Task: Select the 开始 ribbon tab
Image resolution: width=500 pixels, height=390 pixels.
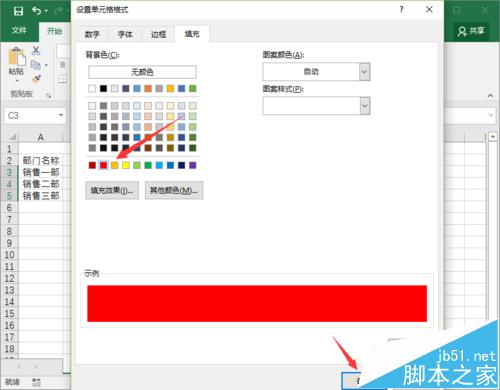Action: click(x=54, y=31)
